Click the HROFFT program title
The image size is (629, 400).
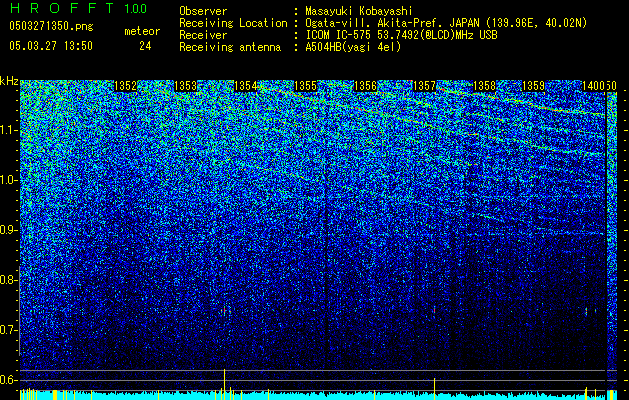63,8
